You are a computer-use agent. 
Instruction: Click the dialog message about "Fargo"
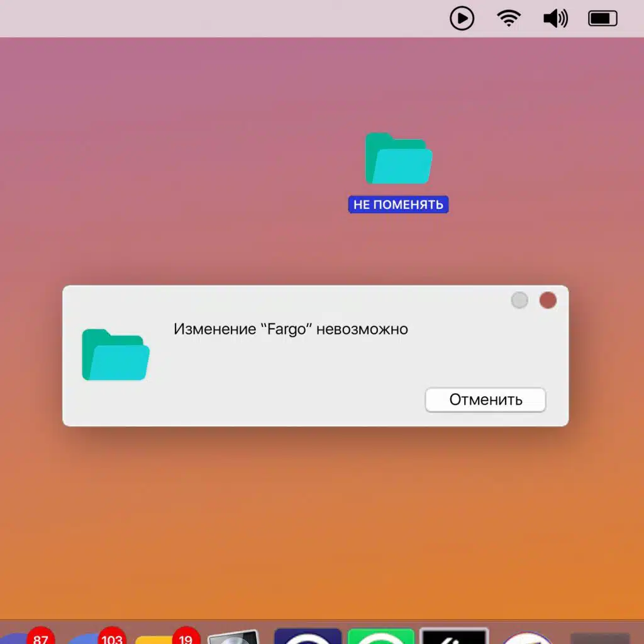click(291, 329)
